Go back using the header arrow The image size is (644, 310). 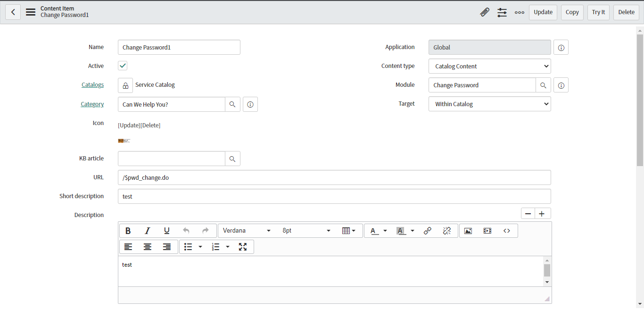tap(13, 12)
